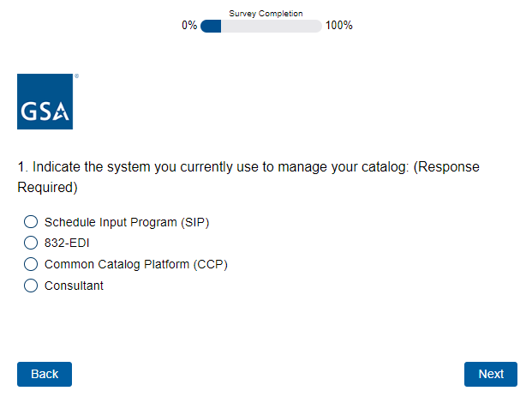Viewport: 532px width, 403px height.
Task: Go back with the Back button
Action: (x=45, y=374)
